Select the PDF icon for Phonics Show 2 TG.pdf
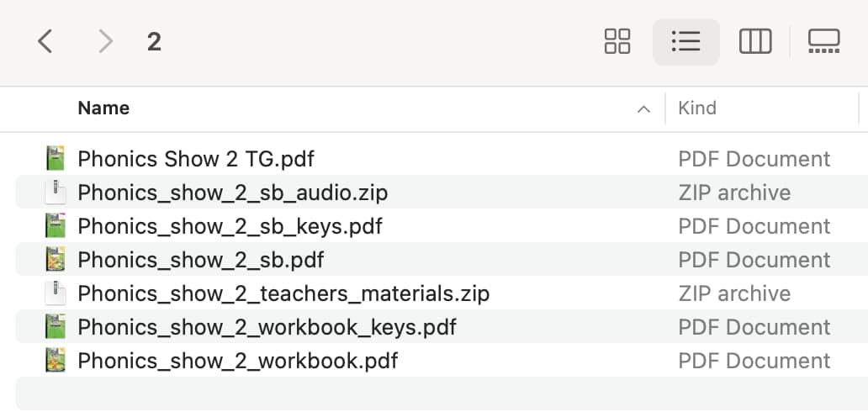 [x=56, y=158]
